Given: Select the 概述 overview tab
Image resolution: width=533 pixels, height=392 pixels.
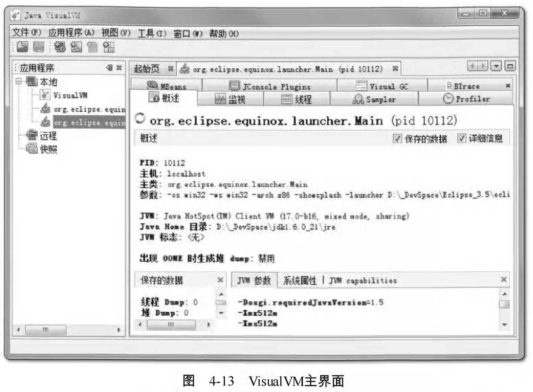Looking at the screenshot, I should point(164,98).
